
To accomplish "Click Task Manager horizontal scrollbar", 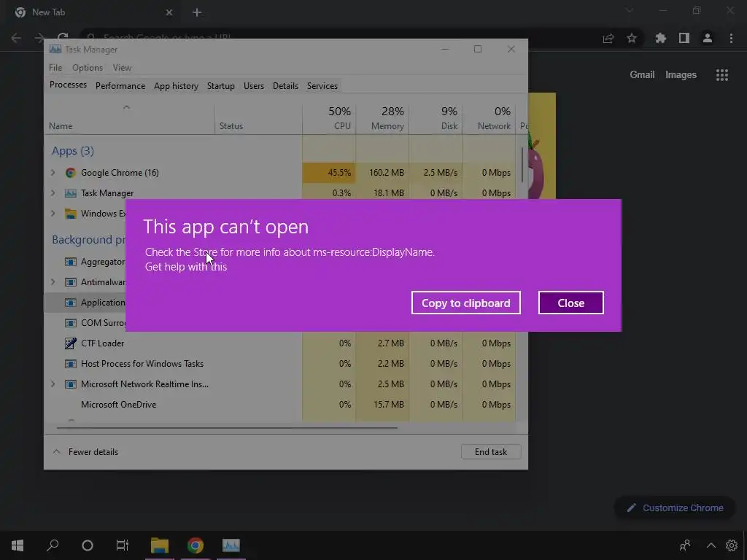I will coord(227,427).
